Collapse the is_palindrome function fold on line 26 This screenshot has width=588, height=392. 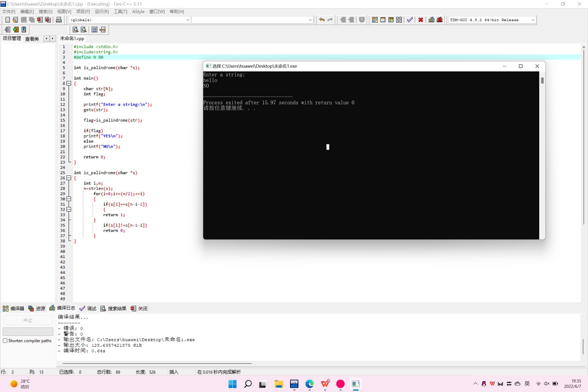tap(69, 178)
